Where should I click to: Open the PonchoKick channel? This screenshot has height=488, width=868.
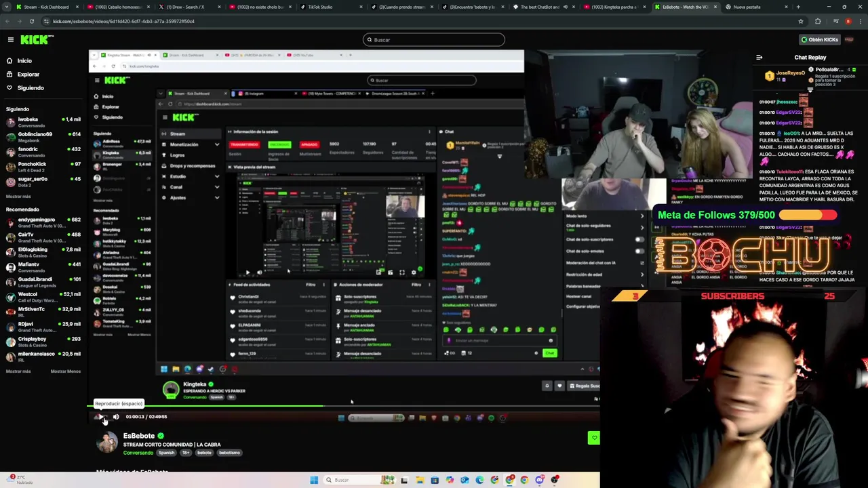(x=43, y=167)
